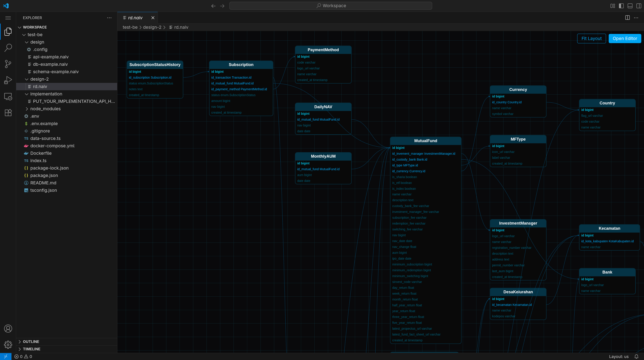Image resolution: width=644 pixels, height=360 pixels.
Task: Open the hamburger application menu
Action: click(x=8, y=18)
